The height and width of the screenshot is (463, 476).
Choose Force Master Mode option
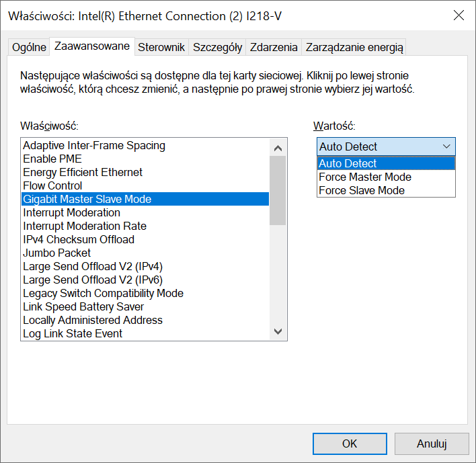coord(364,177)
